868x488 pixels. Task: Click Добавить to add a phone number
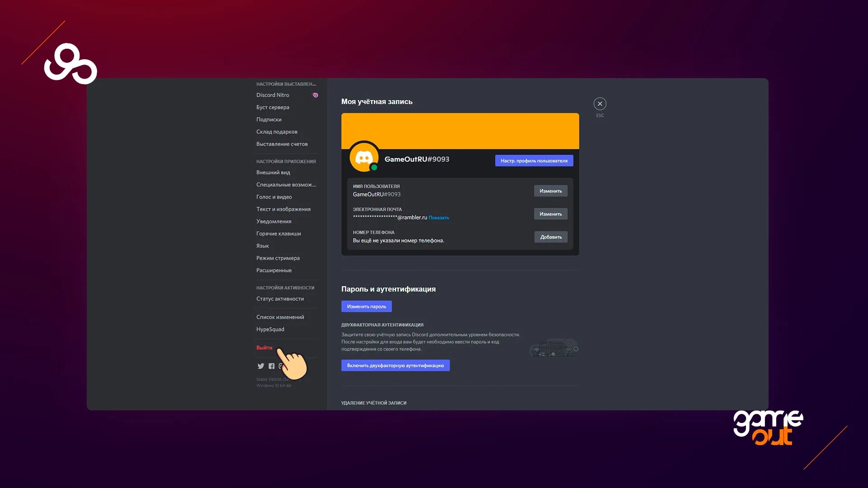[551, 237]
